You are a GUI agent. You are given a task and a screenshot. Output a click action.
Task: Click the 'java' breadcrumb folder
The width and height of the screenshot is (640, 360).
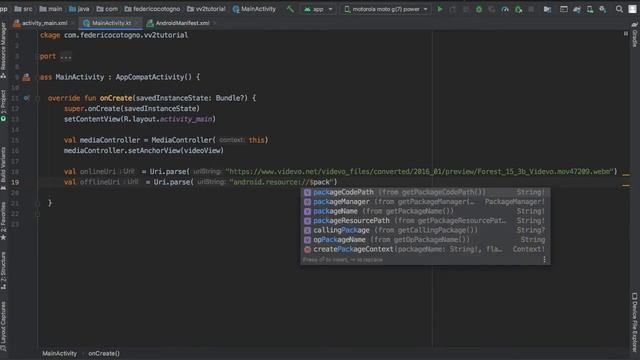tap(79, 9)
